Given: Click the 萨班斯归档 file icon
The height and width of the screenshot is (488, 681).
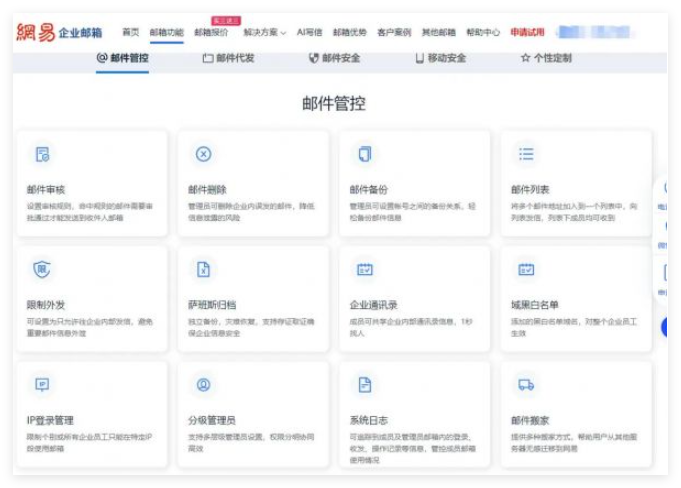Looking at the screenshot, I should point(203,269).
